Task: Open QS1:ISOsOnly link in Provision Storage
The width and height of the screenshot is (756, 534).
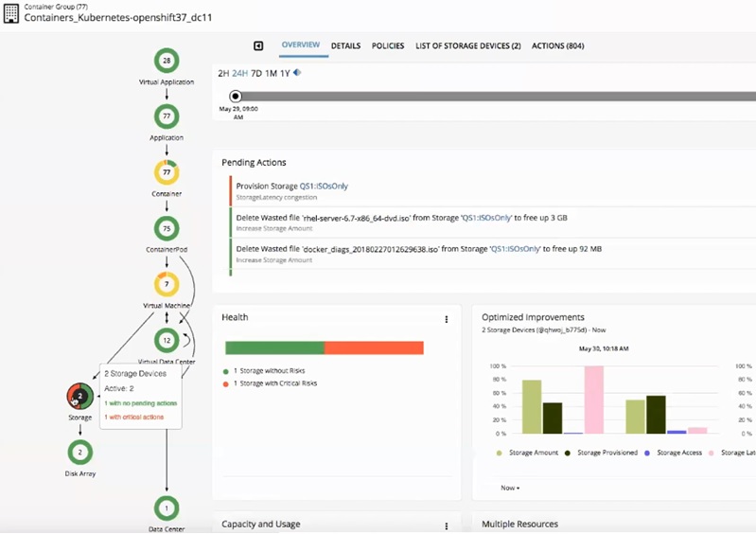Action: click(x=324, y=187)
